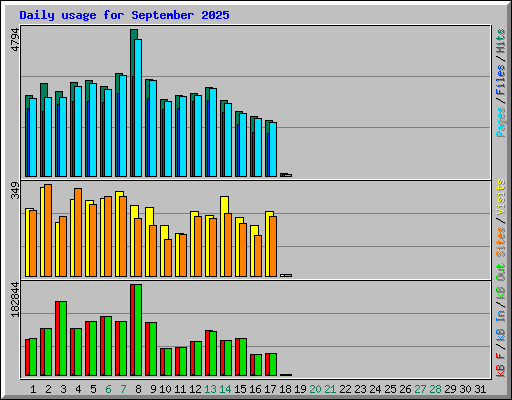The width and height of the screenshot is (512, 400).
Task: Click day 2 orange sites bar
Action: (48, 230)
